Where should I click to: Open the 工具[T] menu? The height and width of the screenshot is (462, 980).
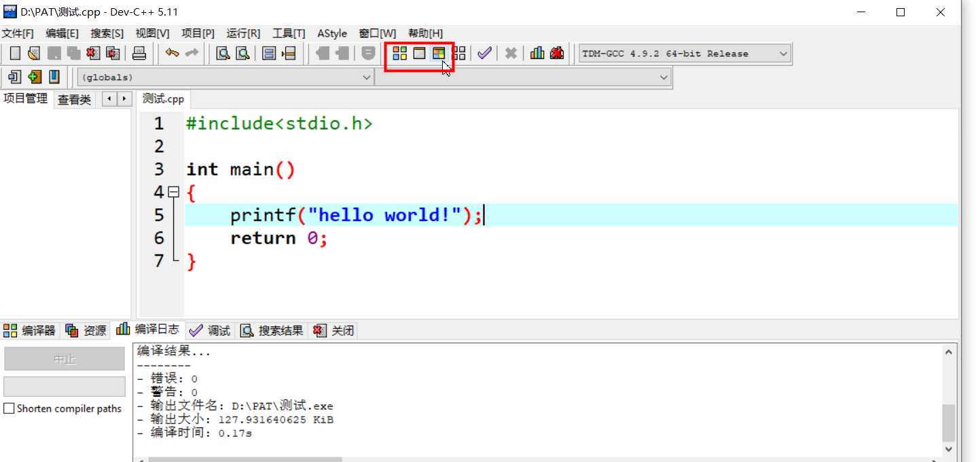[x=289, y=33]
